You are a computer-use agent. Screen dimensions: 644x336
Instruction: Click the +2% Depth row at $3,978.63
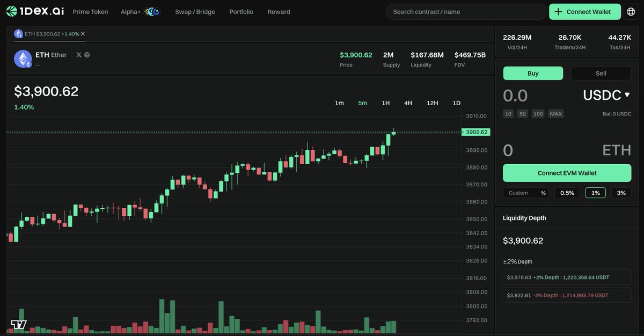tap(567, 277)
